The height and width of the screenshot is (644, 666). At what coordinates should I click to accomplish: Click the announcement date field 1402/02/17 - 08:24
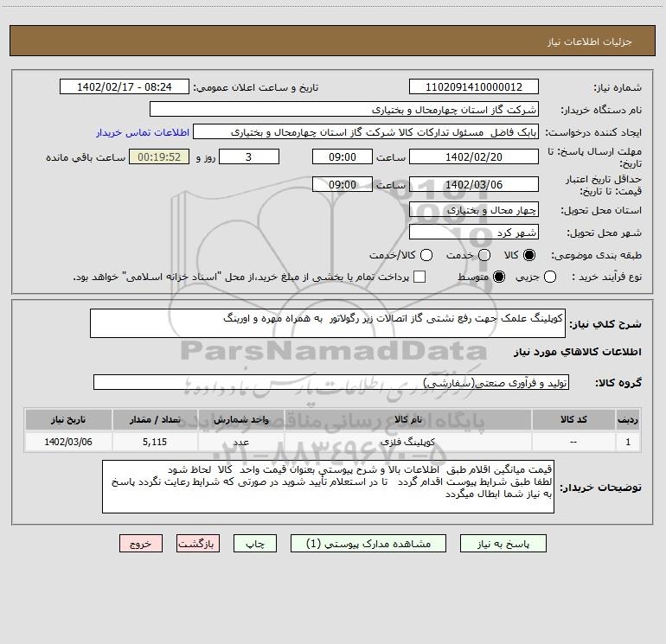(x=125, y=87)
